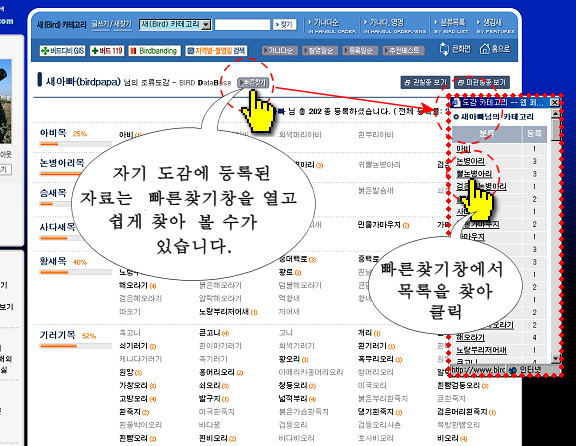This screenshot has width=576, height=446.
Task: Close the 도감 카테고리 popup window
Action: tap(555, 102)
